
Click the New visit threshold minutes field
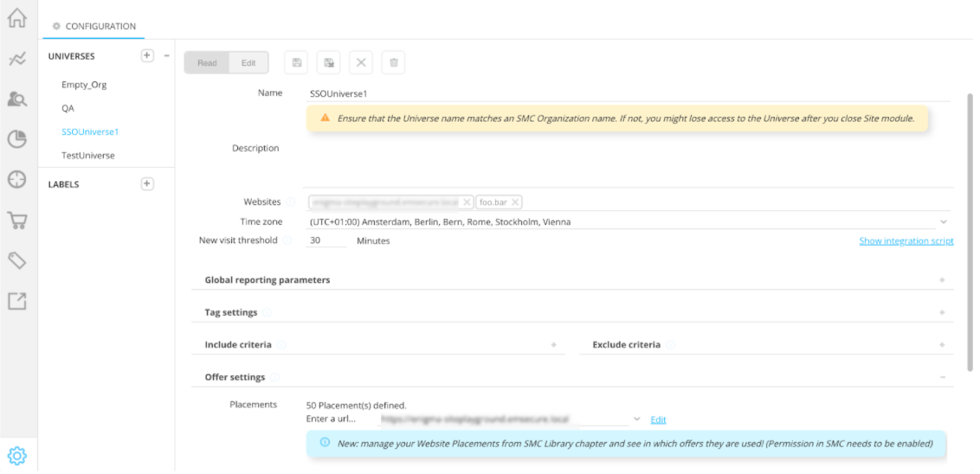326,241
